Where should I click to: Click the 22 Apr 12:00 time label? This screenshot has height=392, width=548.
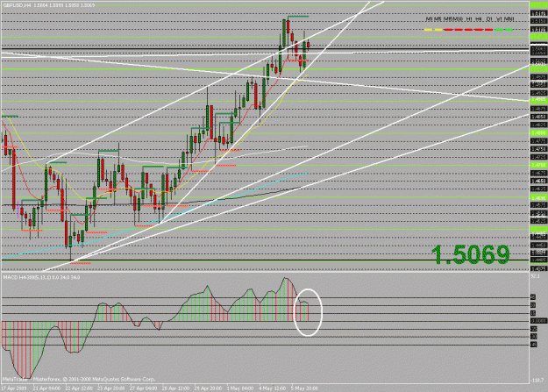[79, 388]
